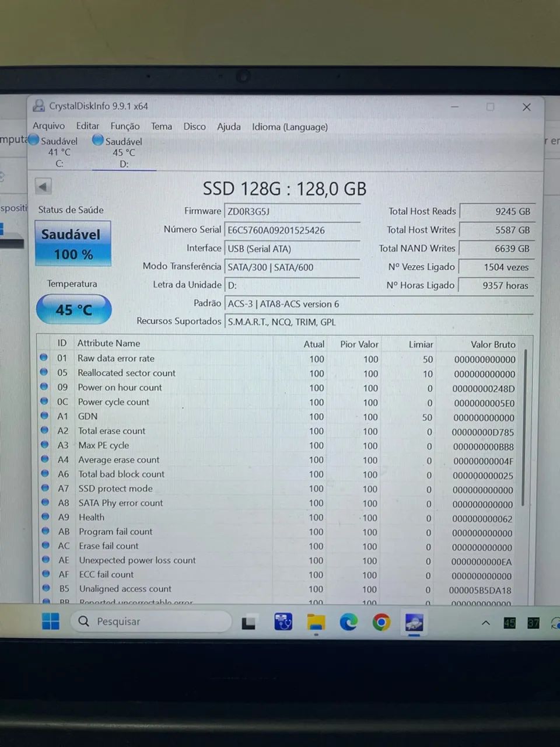Select drive D: health tab
The height and width of the screenshot is (747, 560).
click(123, 152)
